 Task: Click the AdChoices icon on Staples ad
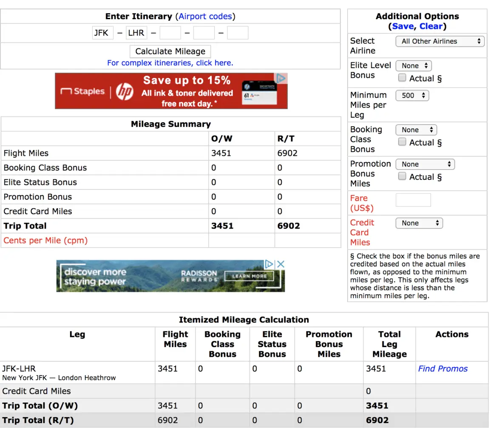tap(281, 78)
